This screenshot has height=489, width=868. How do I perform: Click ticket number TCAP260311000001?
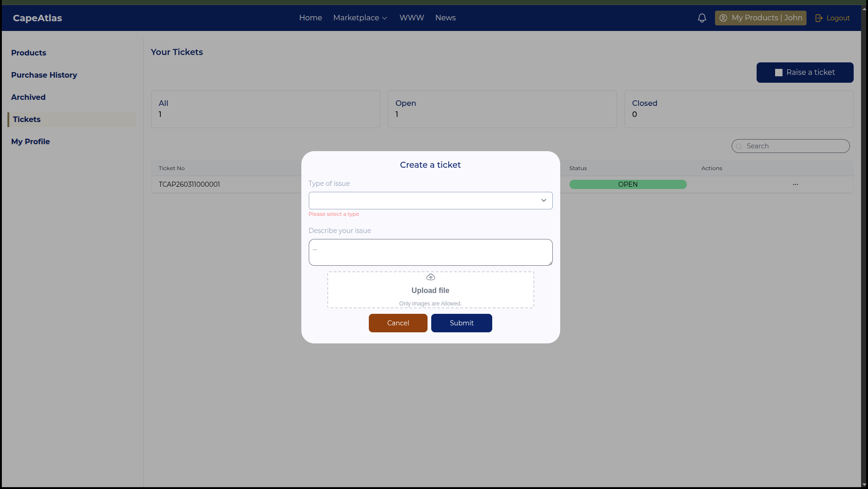[189, 184]
